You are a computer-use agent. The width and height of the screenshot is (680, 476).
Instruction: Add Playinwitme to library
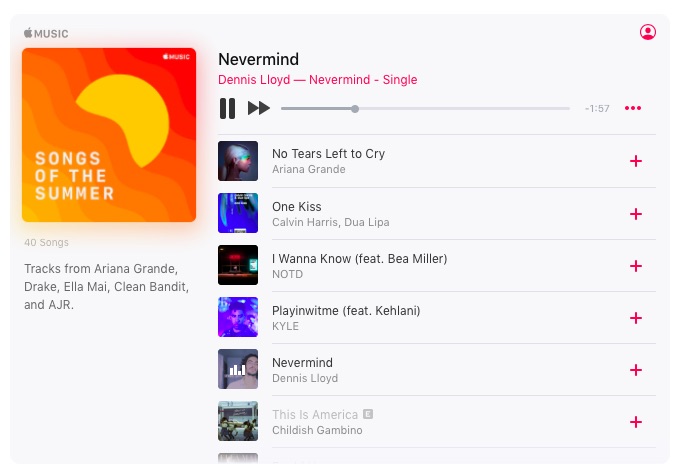[636, 318]
